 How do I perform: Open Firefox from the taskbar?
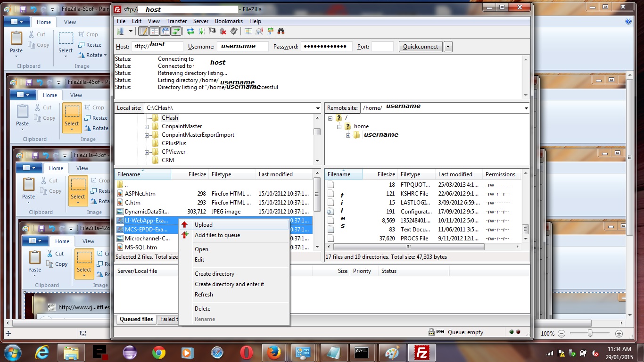[x=274, y=352]
